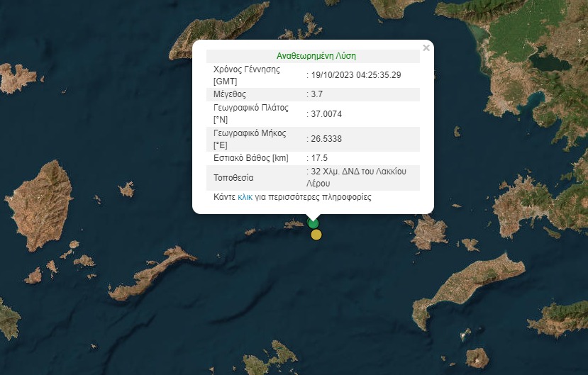Click the longitude value 26.5338

(326, 139)
